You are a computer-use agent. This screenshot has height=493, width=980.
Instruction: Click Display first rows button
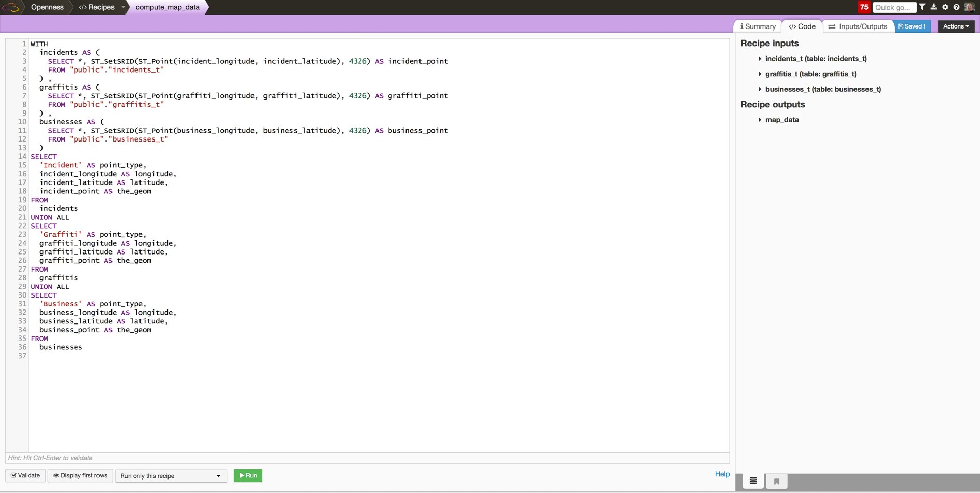pyautogui.click(x=80, y=475)
